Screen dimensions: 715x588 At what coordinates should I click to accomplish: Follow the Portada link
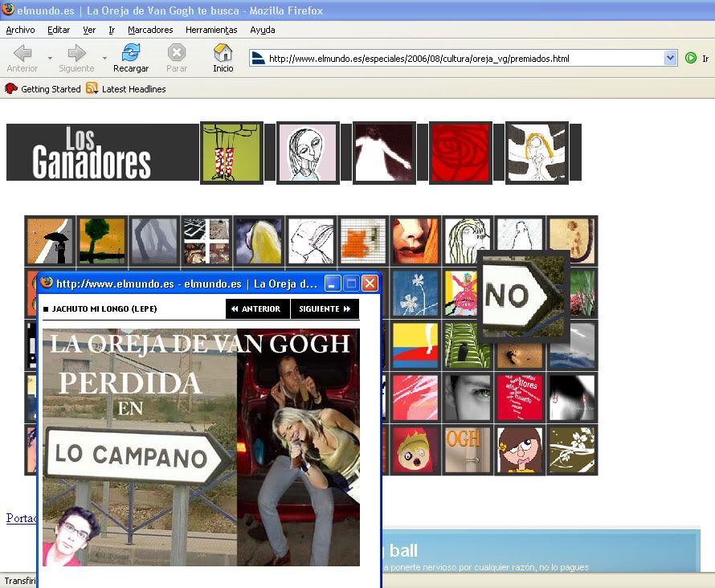[21, 518]
